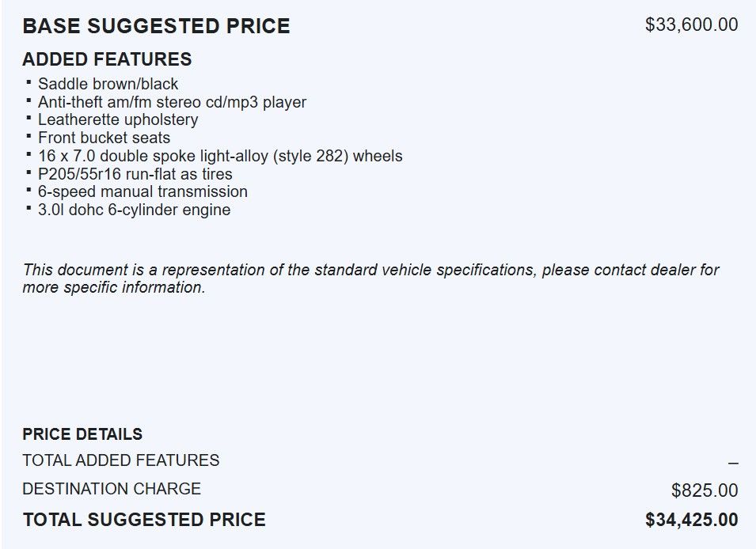756x549 pixels.
Task: Select the TOTAL ADDED FEATURES label
Action: click(121, 460)
